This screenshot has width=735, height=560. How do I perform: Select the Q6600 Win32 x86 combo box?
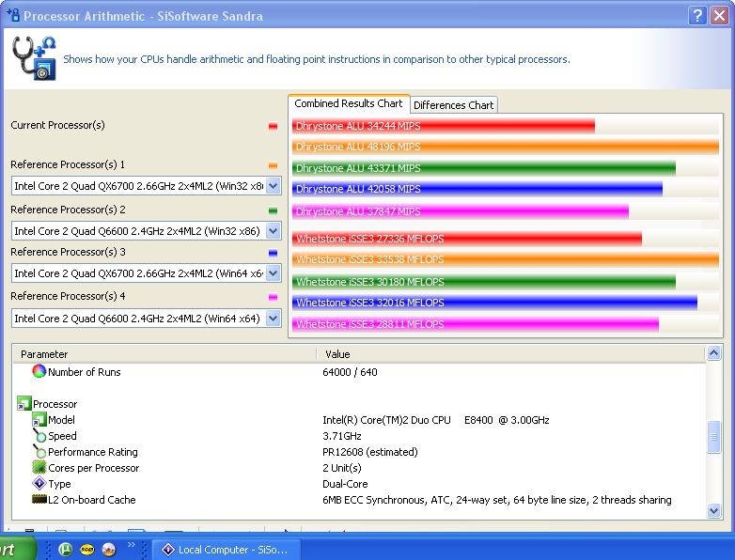(x=147, y=231)
